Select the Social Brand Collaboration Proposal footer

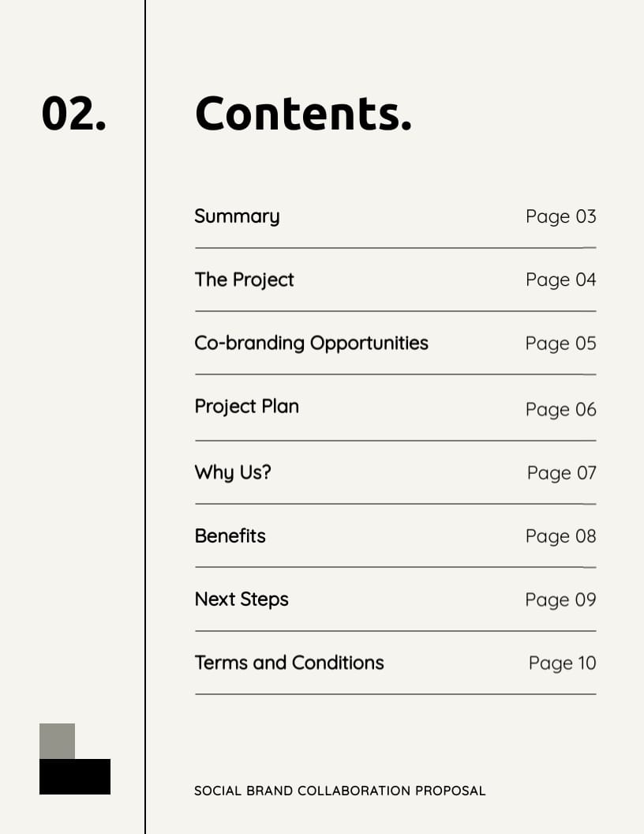(x=340, y=791)
